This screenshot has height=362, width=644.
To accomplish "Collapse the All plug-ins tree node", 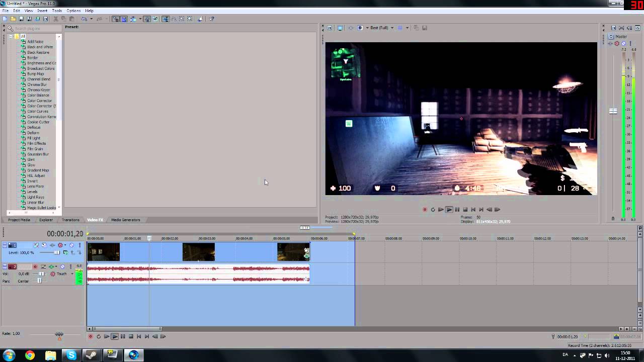I will [10, 37].
